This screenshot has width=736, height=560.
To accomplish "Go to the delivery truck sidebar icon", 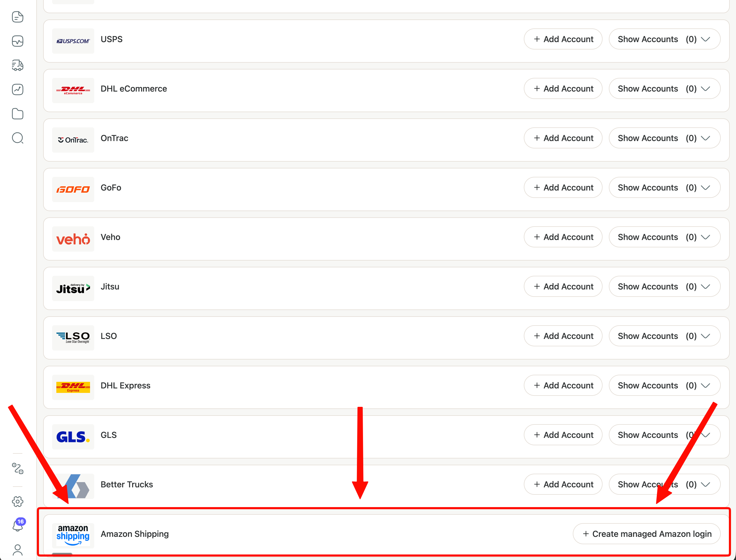I will pos(18,65).
